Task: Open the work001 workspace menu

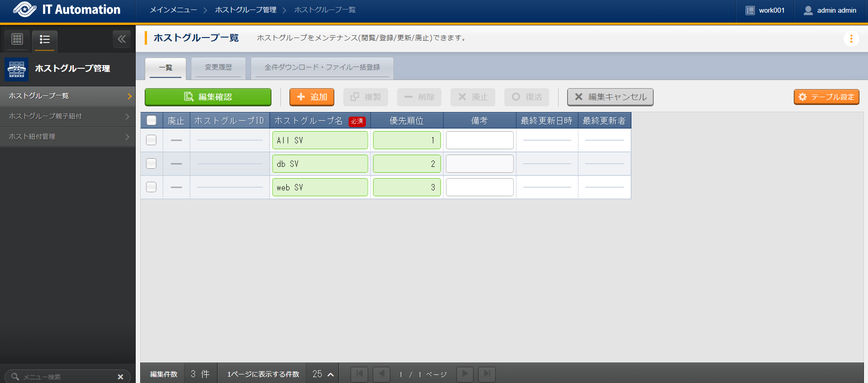Action: (x=765, y=10)
